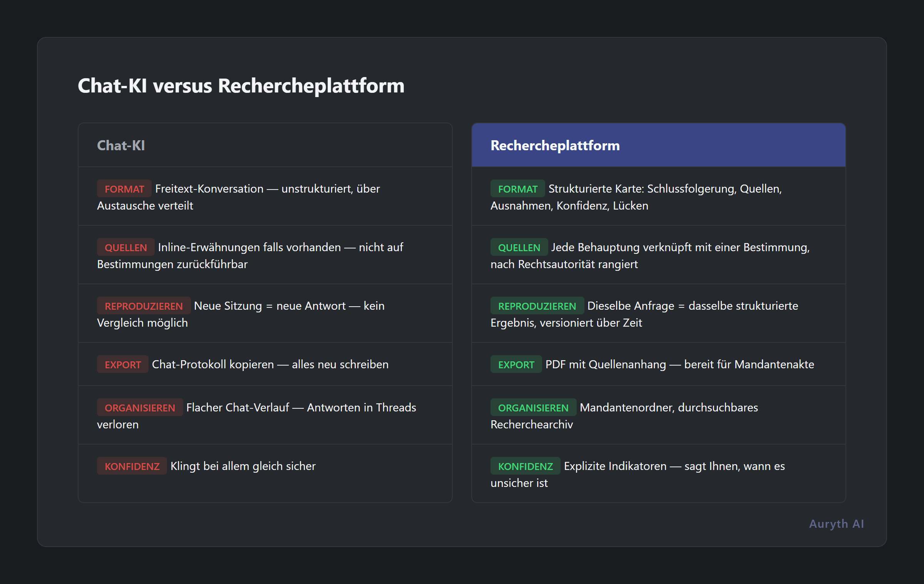924x584 pixels.
Task: Click the green EXPORT badge under Rechercheplattform
Action: tap(516, 364)
